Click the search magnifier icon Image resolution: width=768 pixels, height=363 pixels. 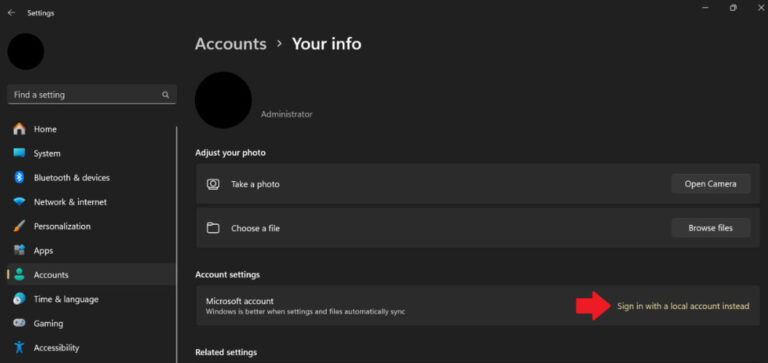tap(166, 95)
